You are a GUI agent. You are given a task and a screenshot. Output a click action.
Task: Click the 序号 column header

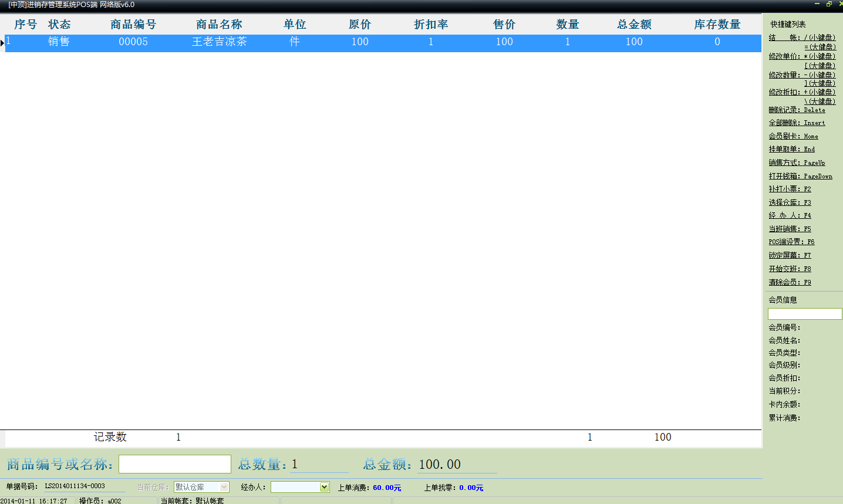(25, 25)
